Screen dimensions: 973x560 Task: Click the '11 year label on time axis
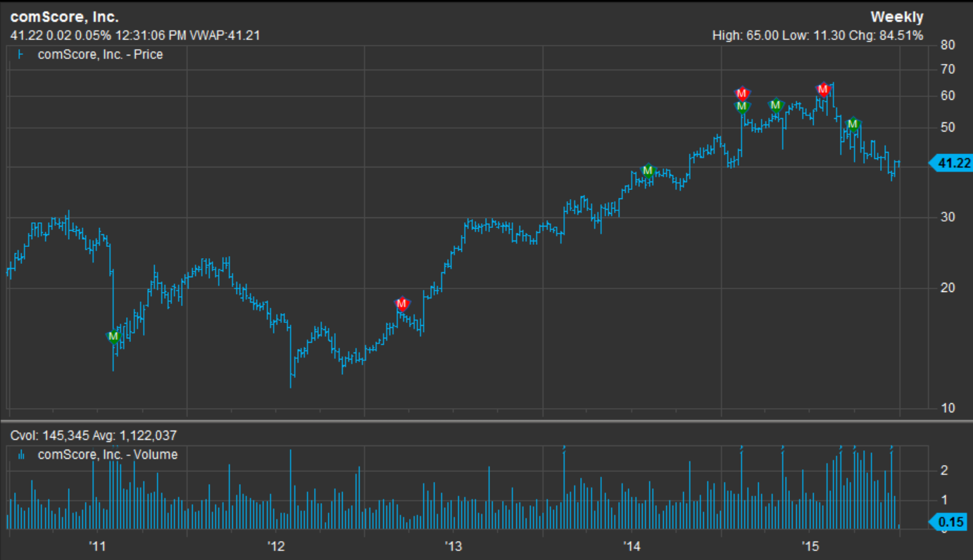tap(96, 546)
